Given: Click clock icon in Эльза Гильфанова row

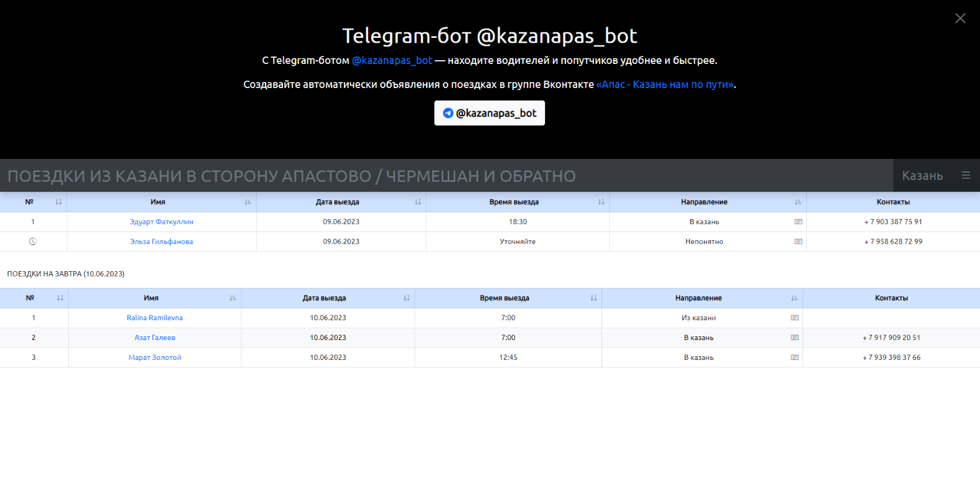Looking at the screenshot, I should [x=33, y=241].
